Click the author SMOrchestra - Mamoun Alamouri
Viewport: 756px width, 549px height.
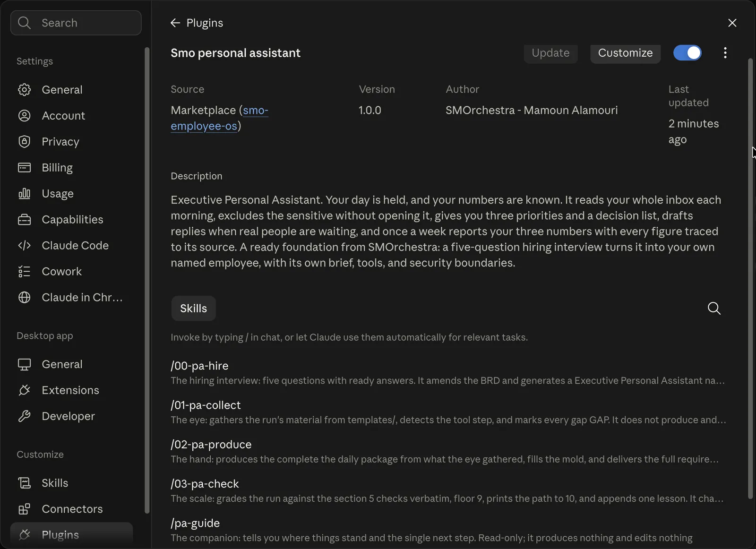[x=532, y=110]
